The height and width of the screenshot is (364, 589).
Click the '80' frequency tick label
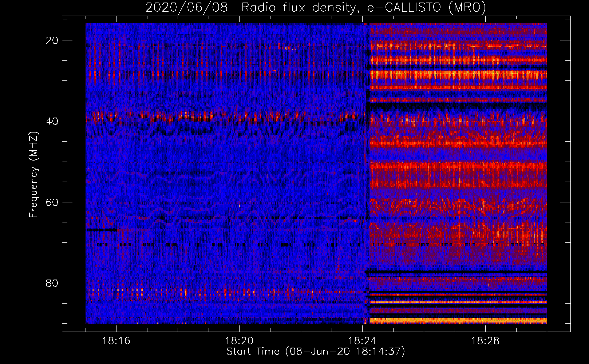pos(52,283)
